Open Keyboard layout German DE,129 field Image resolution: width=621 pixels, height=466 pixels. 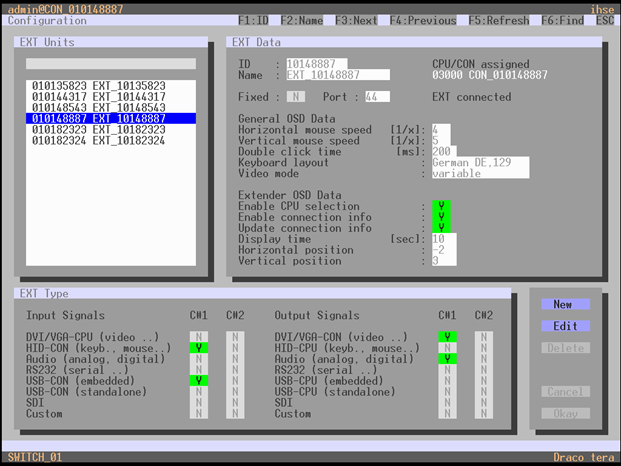[480, 162]
